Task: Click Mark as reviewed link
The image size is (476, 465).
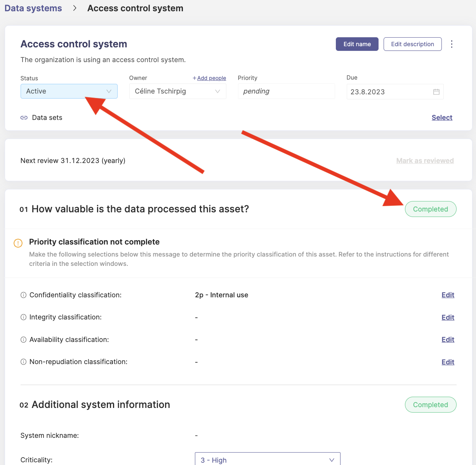Action: (x=425, y=161)
